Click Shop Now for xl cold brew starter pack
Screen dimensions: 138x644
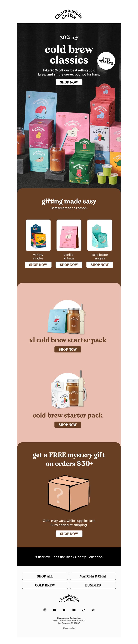(x=68, y=349)
